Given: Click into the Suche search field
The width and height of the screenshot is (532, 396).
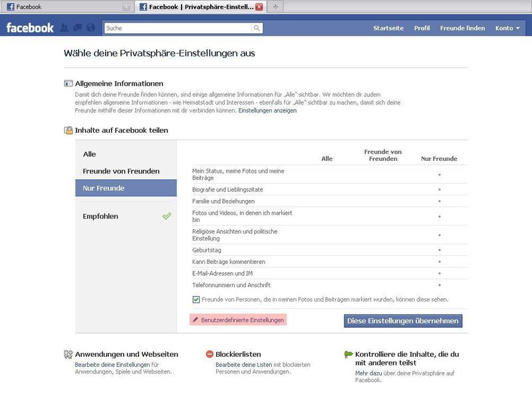Looking at the screenshot, I should 178,28.
